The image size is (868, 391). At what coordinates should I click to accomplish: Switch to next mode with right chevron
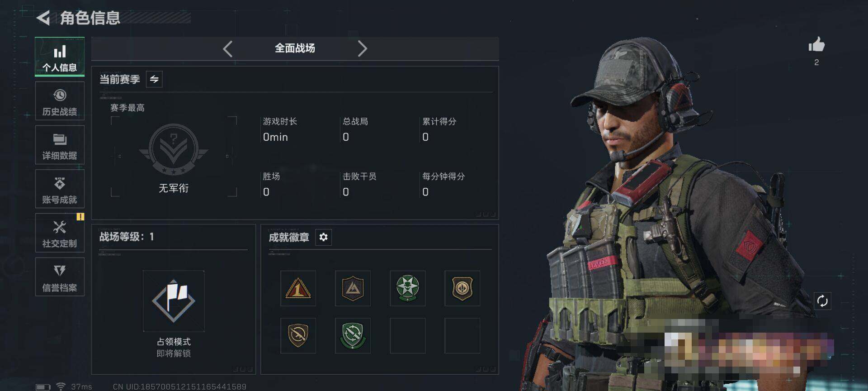pos(362,48)
